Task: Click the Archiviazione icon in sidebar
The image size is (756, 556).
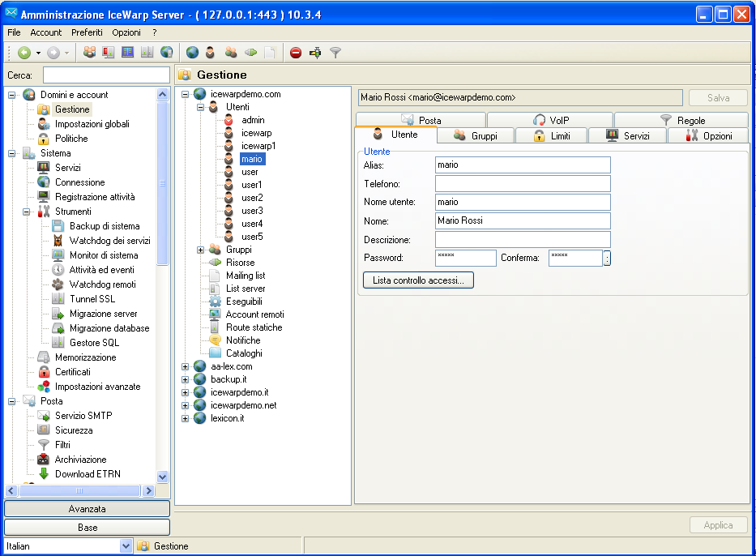Action: 44,459
